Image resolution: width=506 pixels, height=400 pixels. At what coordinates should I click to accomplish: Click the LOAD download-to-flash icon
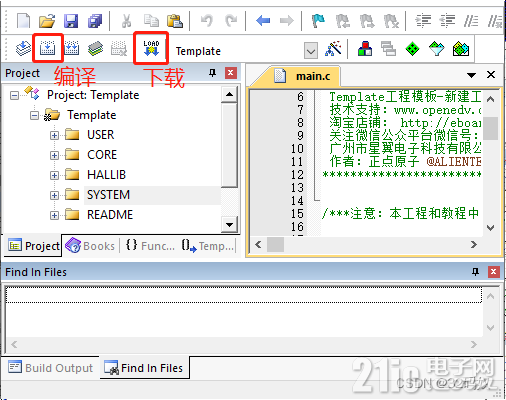pyautogui.click(x=151, y=48)
